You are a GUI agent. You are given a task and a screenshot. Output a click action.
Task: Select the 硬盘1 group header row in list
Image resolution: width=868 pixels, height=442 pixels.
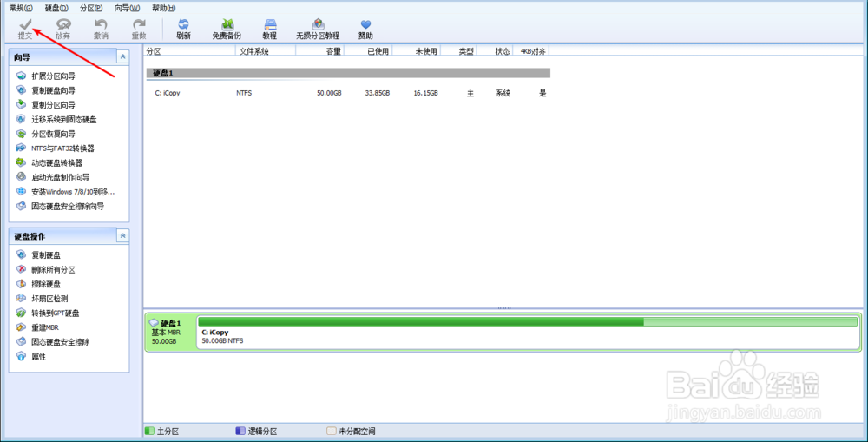coord(348,73)
